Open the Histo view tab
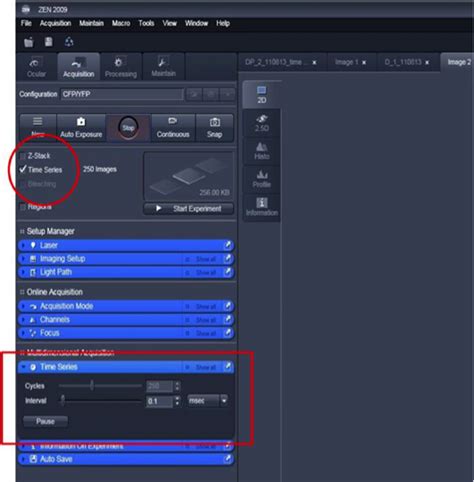 (x=262, y=151)
